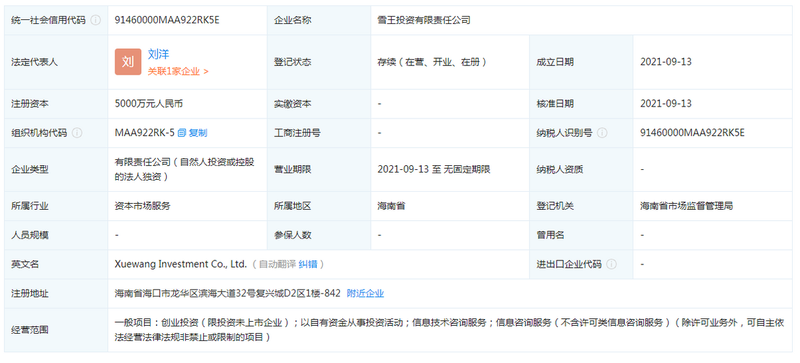Click the 5000万元人民币 registered capital value
This screenshot has height=363, width=800.
[149, 104]
